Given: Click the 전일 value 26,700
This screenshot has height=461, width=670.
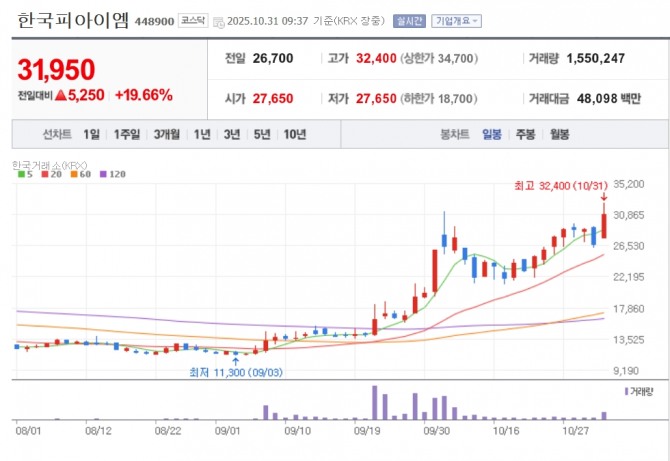Looking at the screenshot, I should pyautogui.click(x=273, y=59).
